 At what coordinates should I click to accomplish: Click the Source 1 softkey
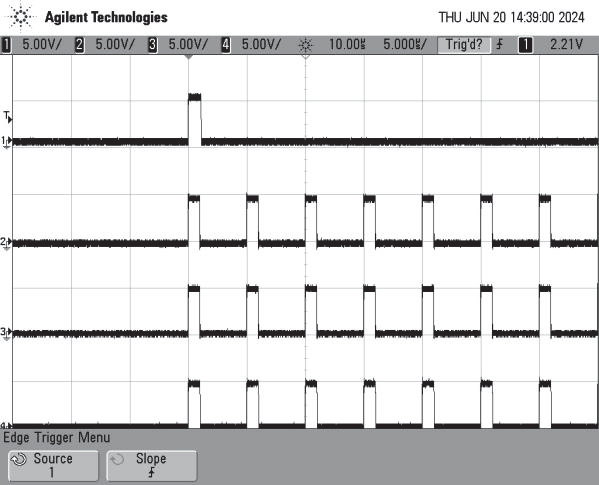[x=53, y=466]
